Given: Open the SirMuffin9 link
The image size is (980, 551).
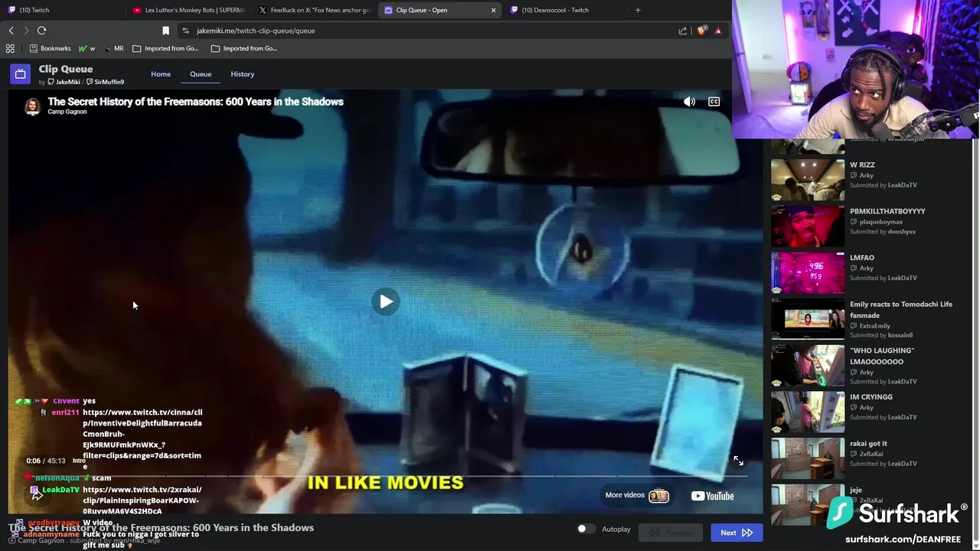Looking at the screenshot, I should (106, 82).
